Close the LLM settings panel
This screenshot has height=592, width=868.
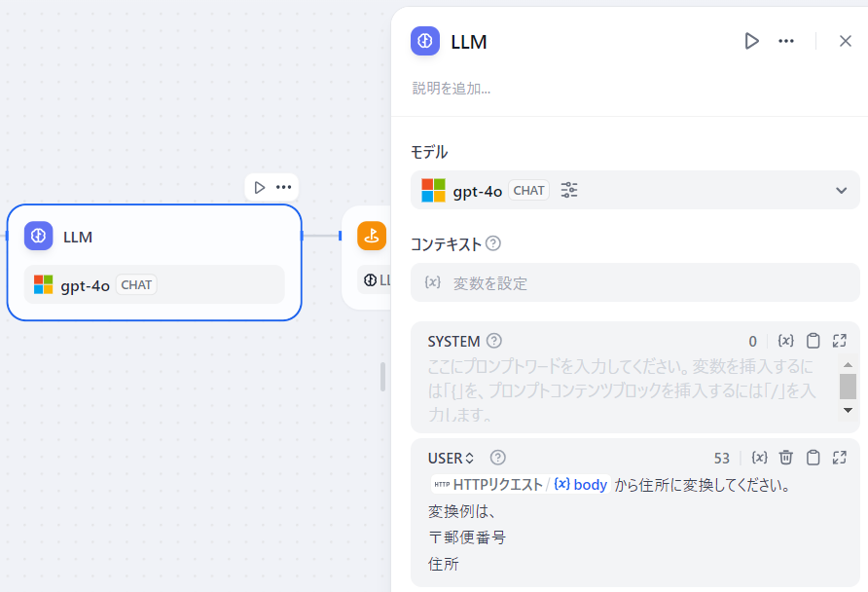[x=845, y=41]
